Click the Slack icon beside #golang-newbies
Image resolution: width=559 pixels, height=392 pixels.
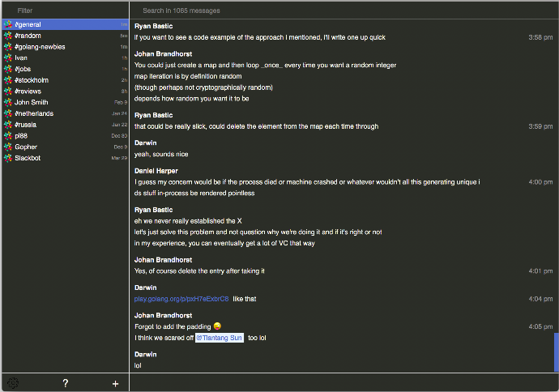click(x=8, y=47)
